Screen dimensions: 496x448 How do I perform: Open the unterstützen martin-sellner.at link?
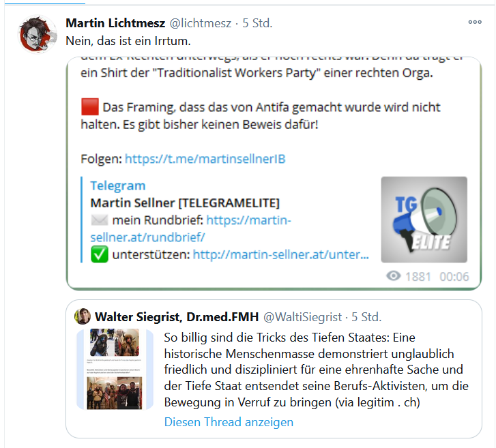pyautogui.click(x=281, y=254)
